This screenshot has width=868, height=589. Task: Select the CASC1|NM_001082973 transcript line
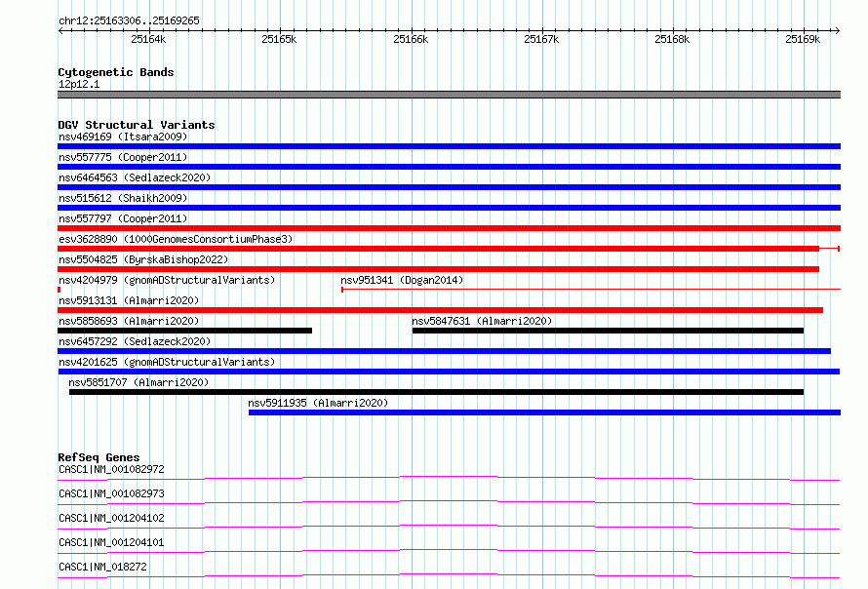[x=449, y=502]
